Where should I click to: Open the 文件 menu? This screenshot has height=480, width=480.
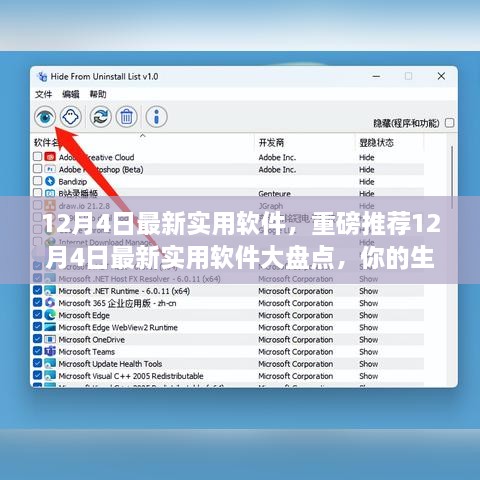[44, 94]
